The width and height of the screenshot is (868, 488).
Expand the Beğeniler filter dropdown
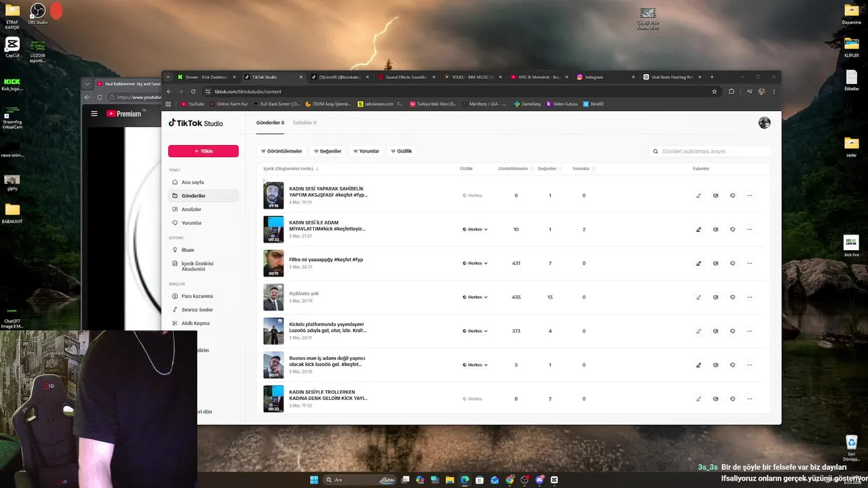point(326,151)
